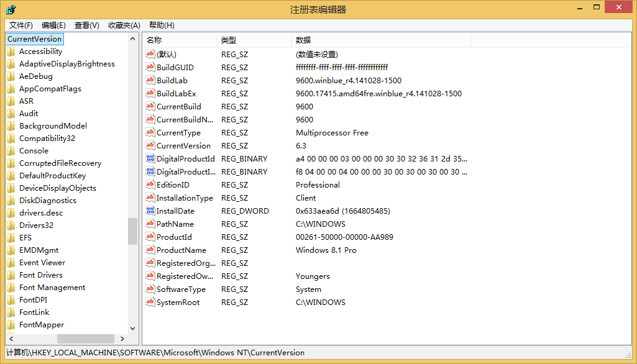Click the string icon next to BuildLabEx

click(x=150, y=93)
